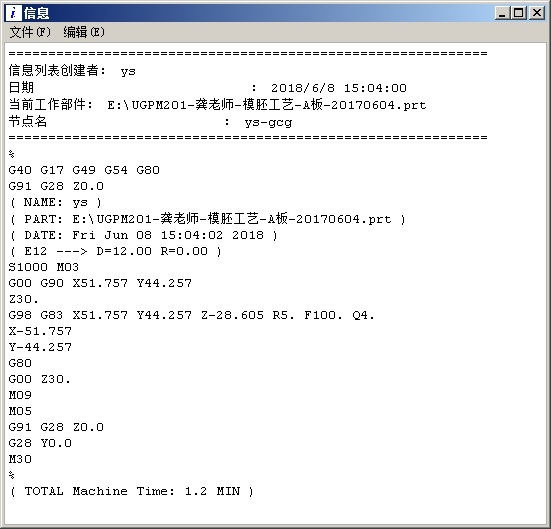Maximize the 信息 window
The height and width of the screenshot is (529, 551).
(519, 13)
